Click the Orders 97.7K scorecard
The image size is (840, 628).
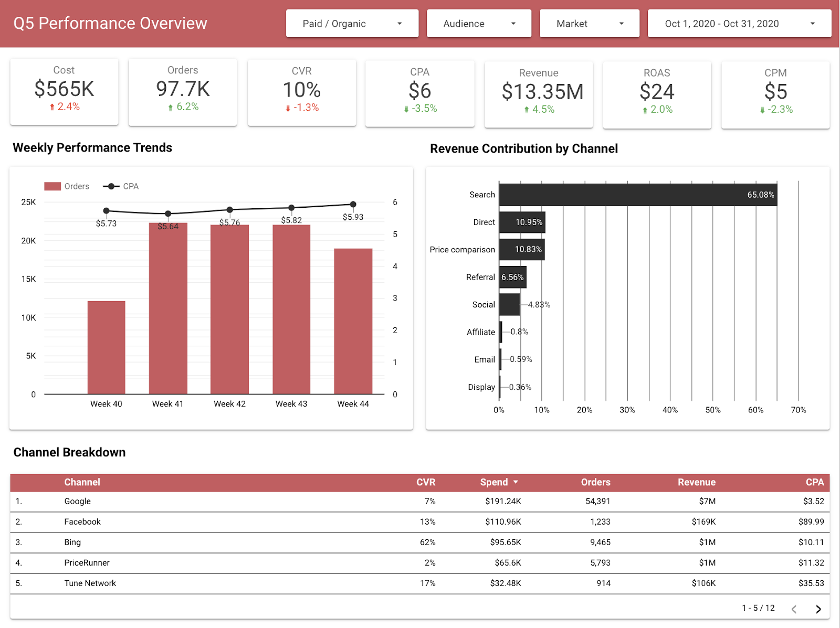183,91
